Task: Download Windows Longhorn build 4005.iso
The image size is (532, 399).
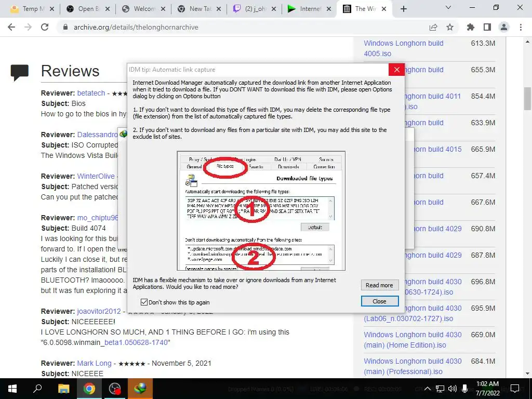Action: 403,48
